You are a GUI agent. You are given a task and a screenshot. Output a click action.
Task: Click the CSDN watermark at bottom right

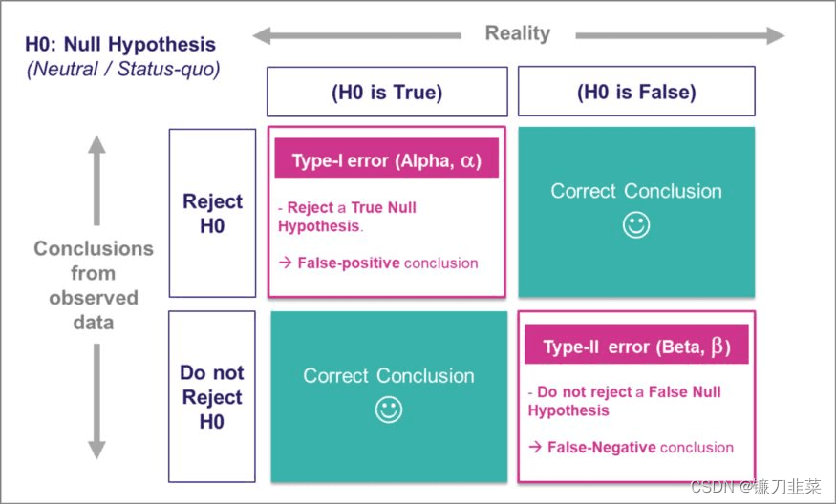[756, 486]
